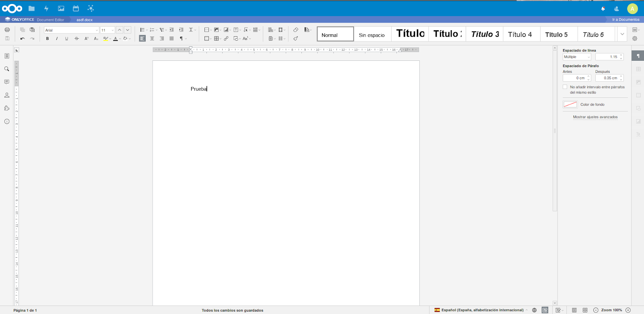This screenshot has height=314, width=644.
Task: Open advanced settings gear icon
Action: point(635,39)
